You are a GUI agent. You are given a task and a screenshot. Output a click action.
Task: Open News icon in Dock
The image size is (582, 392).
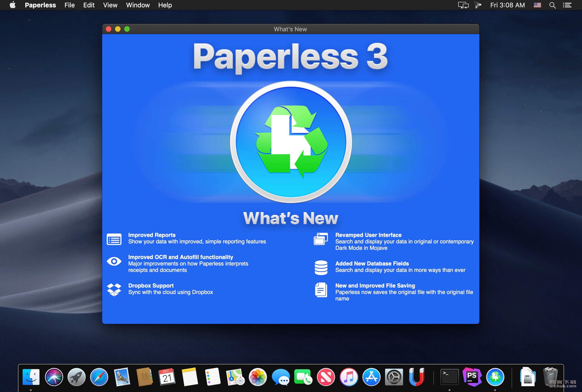[326, 377]
